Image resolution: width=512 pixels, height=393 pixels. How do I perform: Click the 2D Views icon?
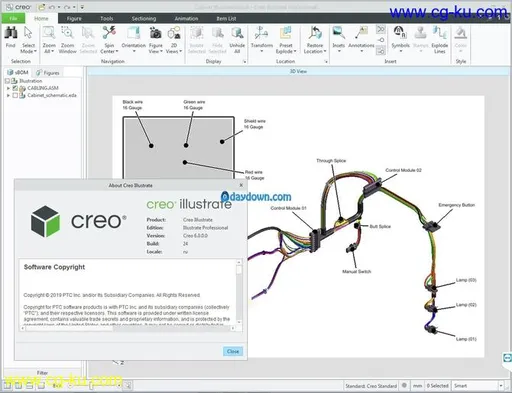tap(174, 33)
